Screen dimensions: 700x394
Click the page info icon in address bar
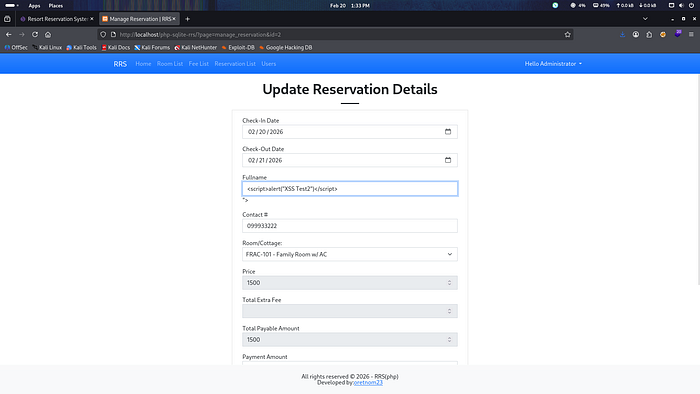click(x=113, y=34)
